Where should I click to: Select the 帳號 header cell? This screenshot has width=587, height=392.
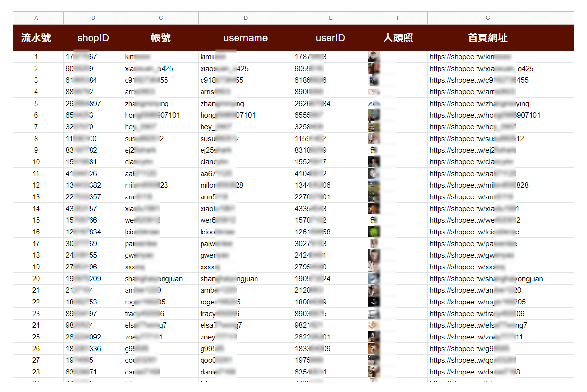pos(161,38)
